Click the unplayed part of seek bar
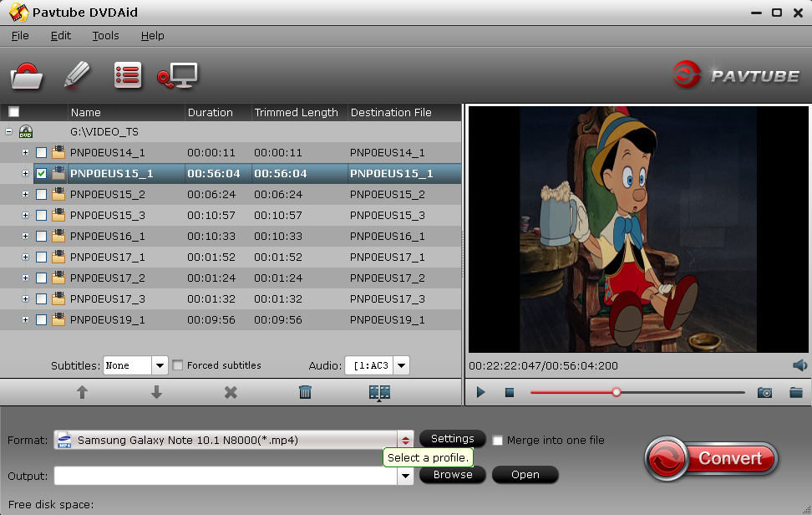This screenshot has width=812, height=515. [x=683, y=392]
